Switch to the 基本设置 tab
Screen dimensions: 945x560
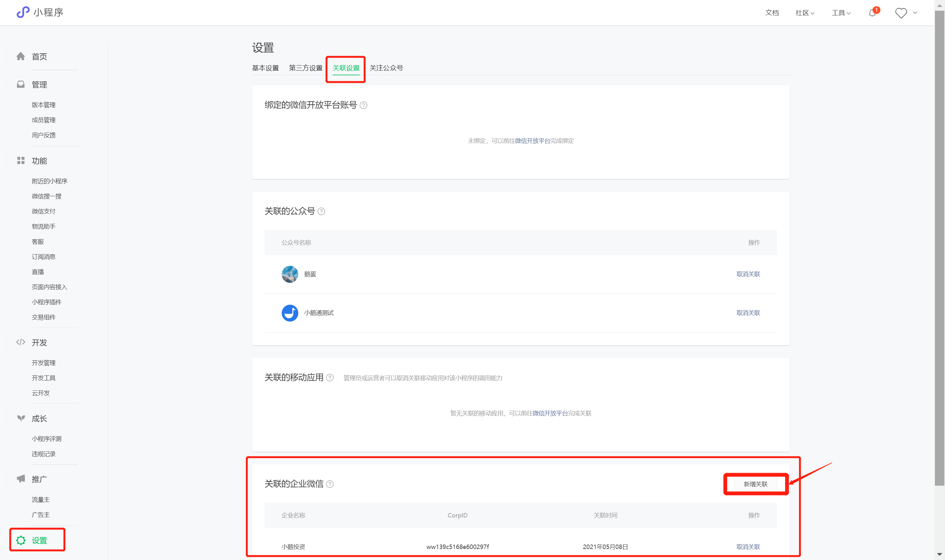[x=265, y=68]
